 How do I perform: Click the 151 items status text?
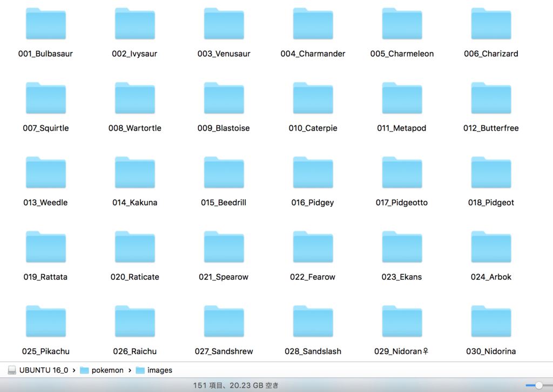pos(235,386)
